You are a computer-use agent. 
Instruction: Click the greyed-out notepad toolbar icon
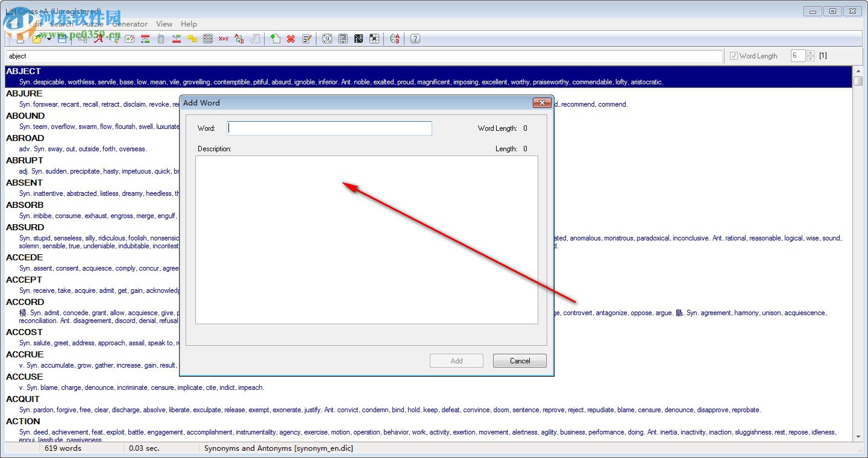coord(255,39)
